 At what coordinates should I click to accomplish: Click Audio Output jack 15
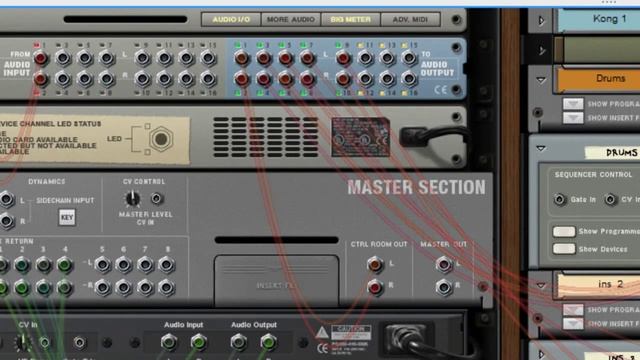[x=409, y=58]
